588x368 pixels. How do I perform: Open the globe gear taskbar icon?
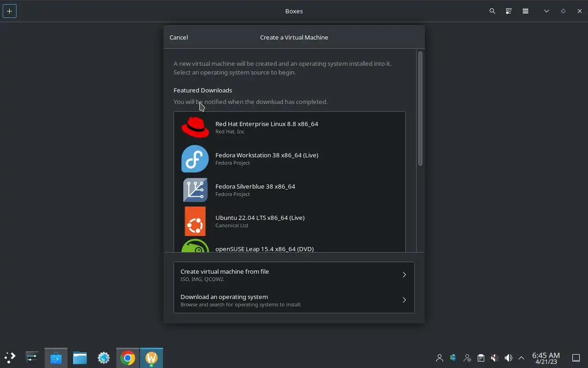point(104,357)
